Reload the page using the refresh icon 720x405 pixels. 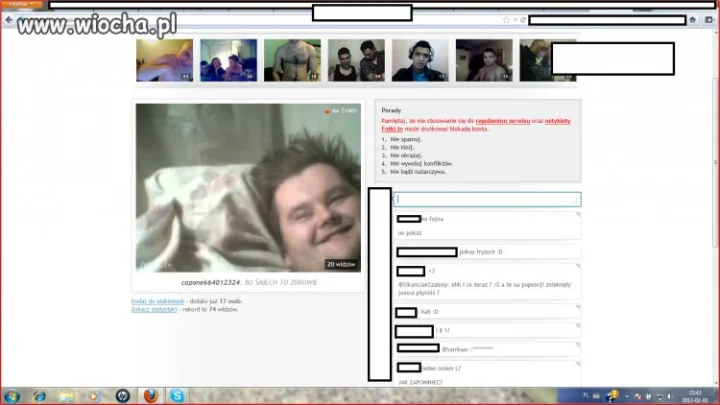pos(523,20)
